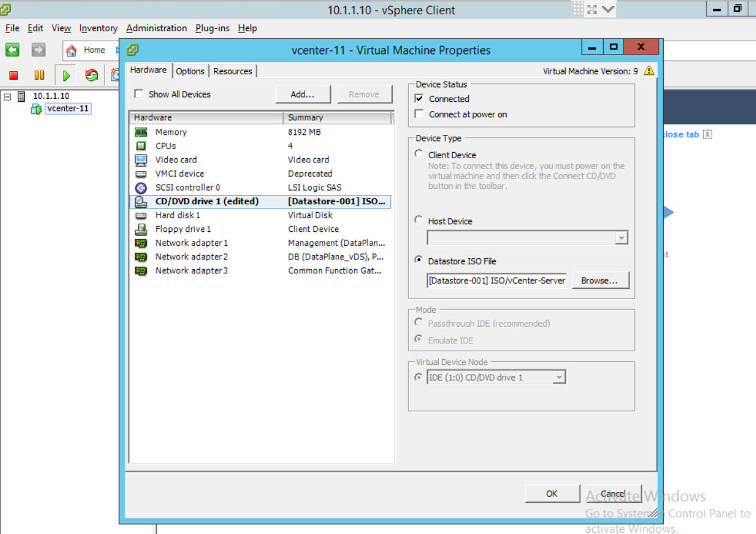Open the View menu
756x534 pixels.
click(x=61, y=28)
